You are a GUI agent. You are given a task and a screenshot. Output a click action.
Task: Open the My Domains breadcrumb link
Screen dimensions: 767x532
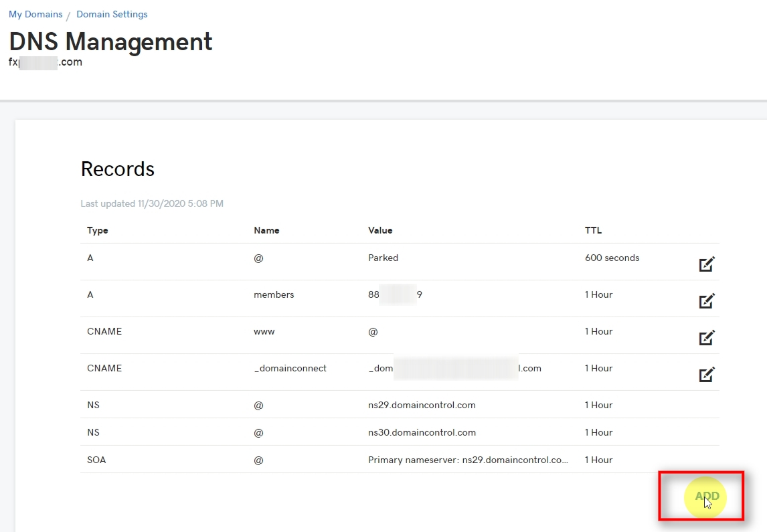click(35, 13)
